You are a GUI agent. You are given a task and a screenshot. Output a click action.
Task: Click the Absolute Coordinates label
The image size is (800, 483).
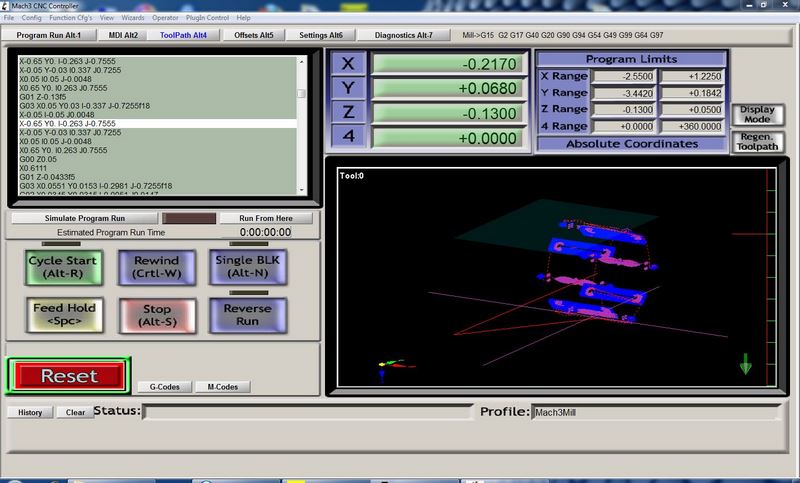click(x=632, y=144)
